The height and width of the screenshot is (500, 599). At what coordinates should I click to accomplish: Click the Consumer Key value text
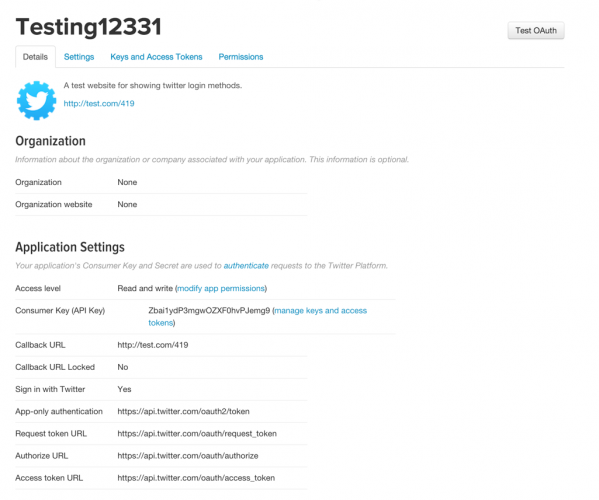pos(209,311)
